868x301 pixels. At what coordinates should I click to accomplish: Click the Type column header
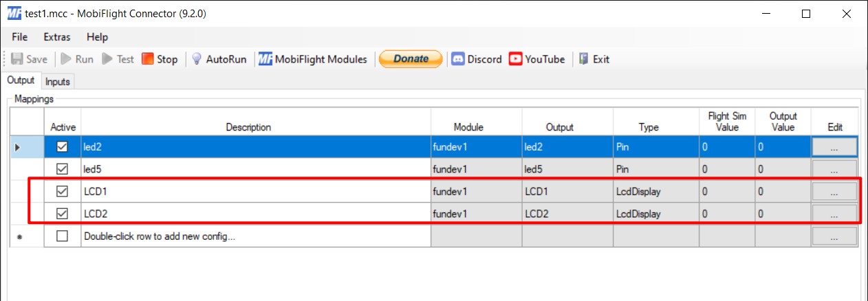coord(656,122)
